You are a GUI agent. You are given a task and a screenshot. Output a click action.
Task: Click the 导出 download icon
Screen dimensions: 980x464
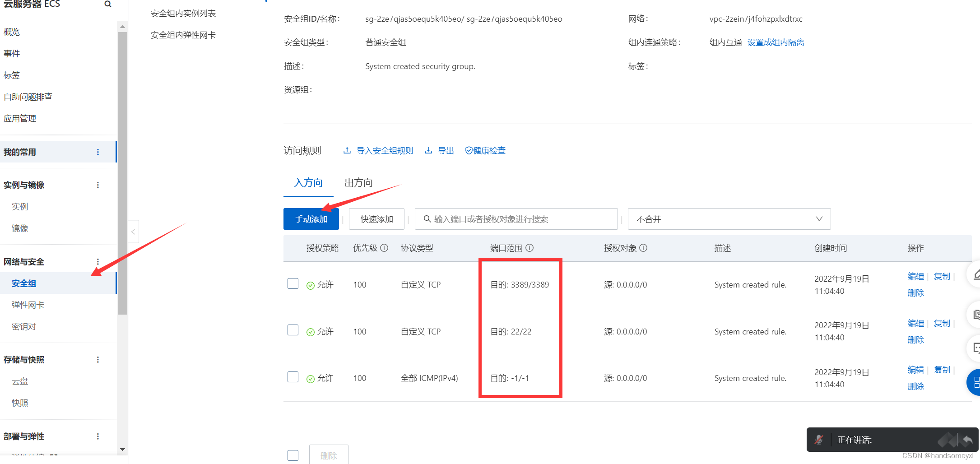[x=428, y=150]
